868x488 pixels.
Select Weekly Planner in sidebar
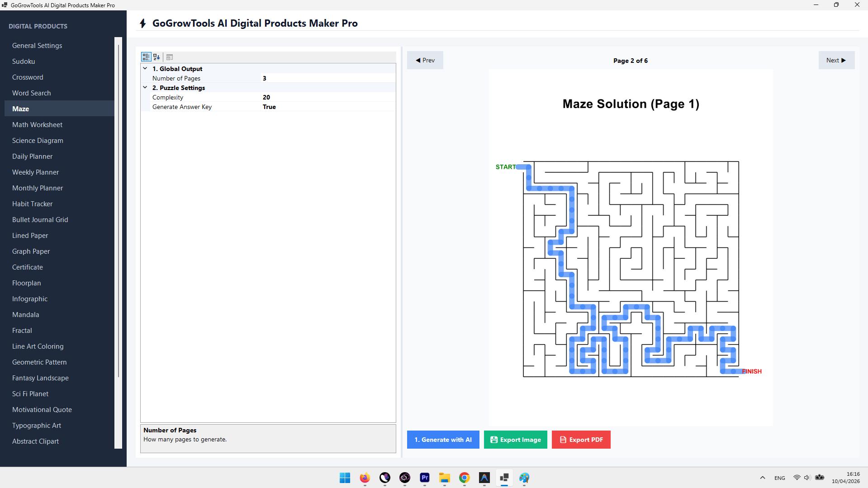(x=59, y=172)
